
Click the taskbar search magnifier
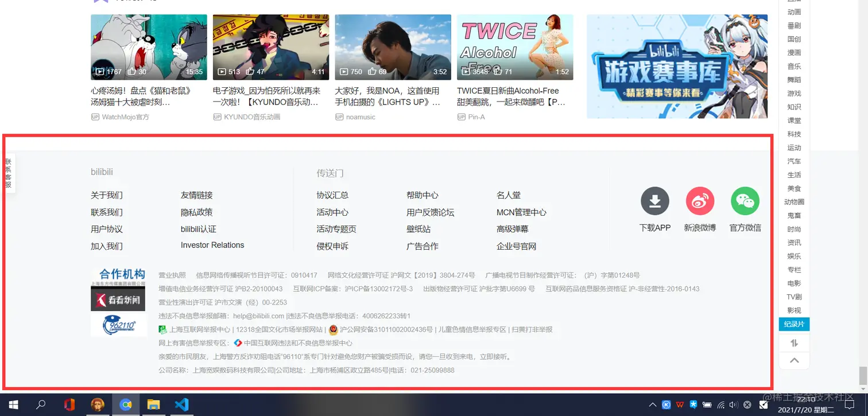point(41,405)
